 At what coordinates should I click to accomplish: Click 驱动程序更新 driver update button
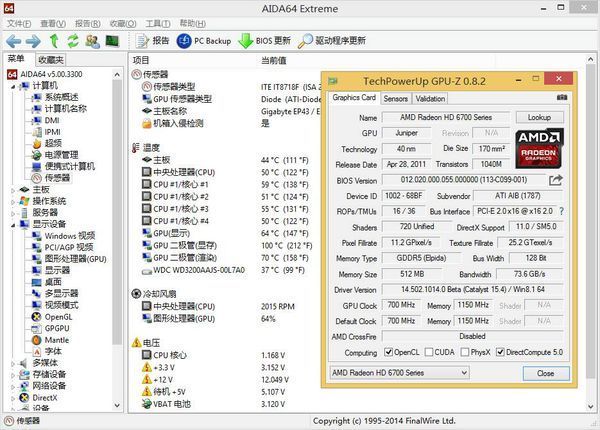pos(332,41)
